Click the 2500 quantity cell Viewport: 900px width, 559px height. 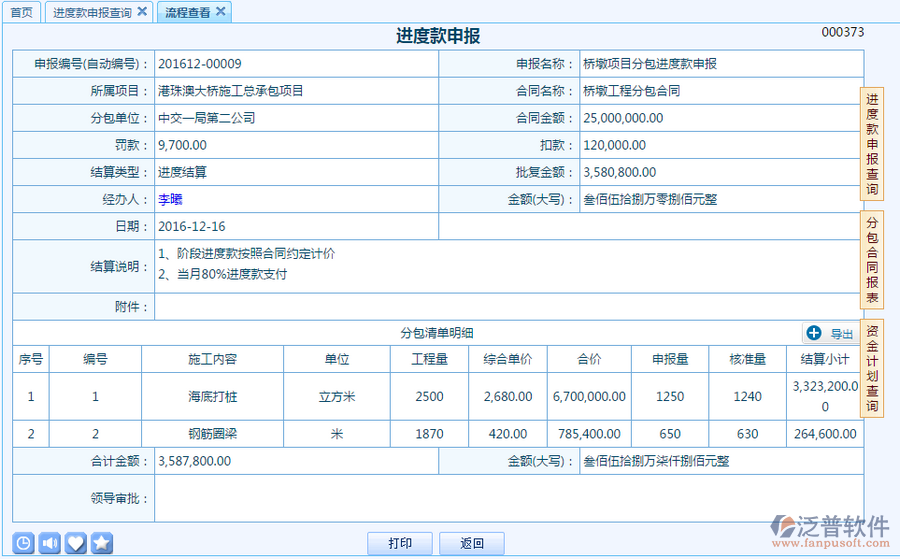429,397
